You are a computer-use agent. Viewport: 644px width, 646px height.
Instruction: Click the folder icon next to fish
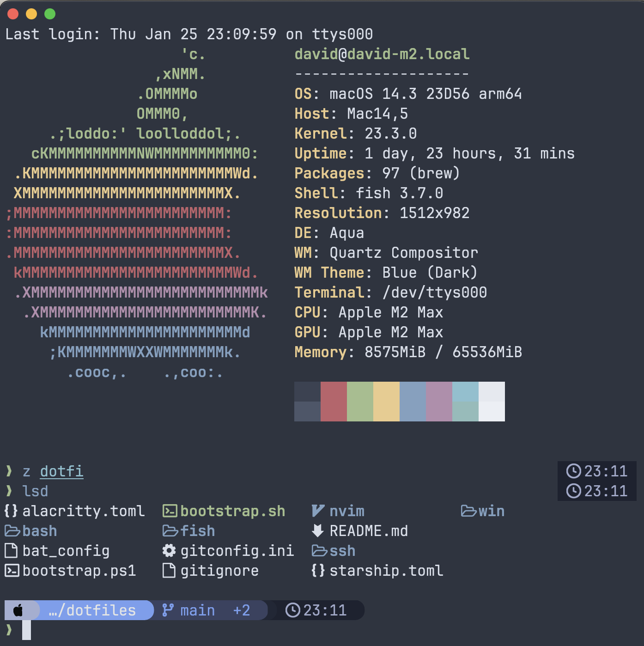(170, 531)
